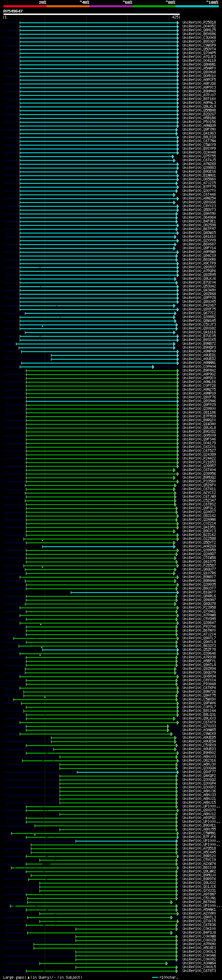Click the cyan alignment bar for UniRef100_Q9SM46

(102, 401)
